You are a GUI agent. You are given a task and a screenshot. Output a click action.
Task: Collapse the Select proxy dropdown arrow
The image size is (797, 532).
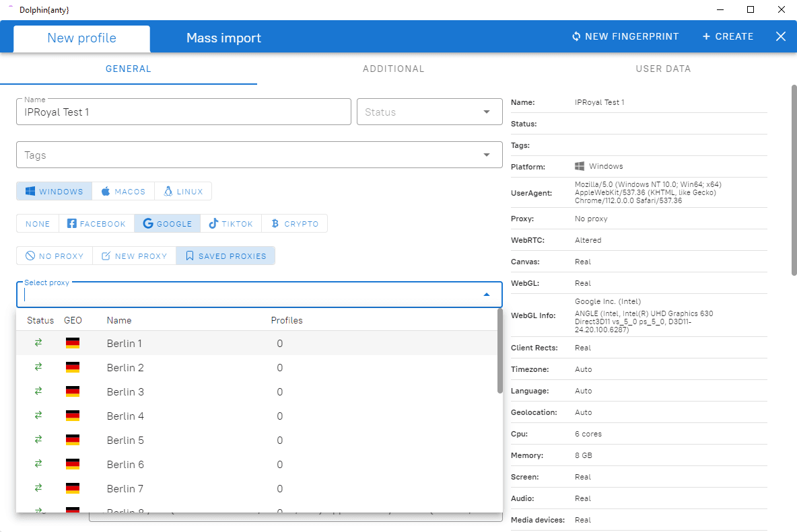pos(486,295)
